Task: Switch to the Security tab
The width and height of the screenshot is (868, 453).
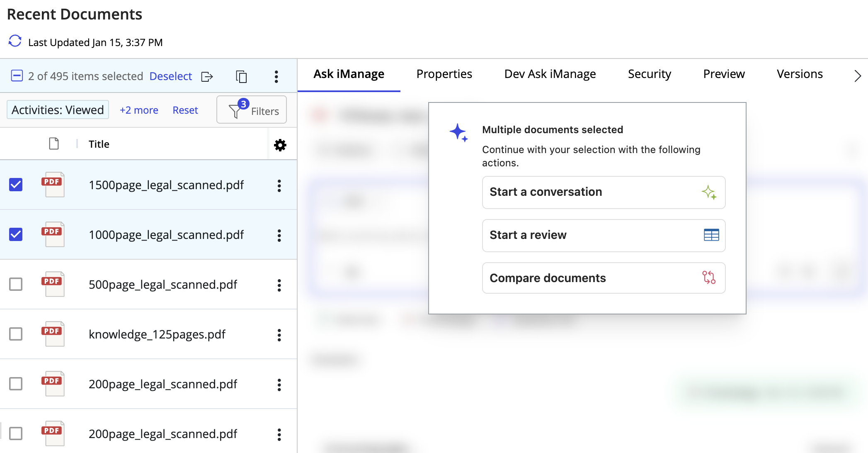Action: [x=649, y=74]
